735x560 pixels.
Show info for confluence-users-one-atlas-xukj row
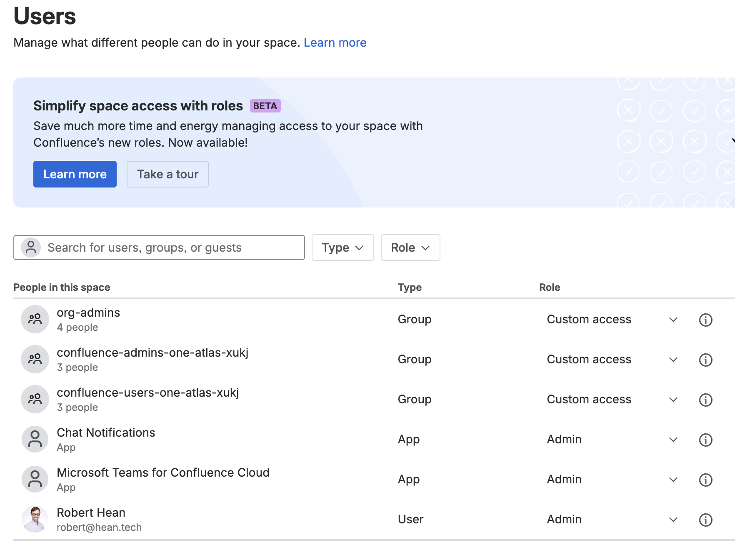[705, 400]
